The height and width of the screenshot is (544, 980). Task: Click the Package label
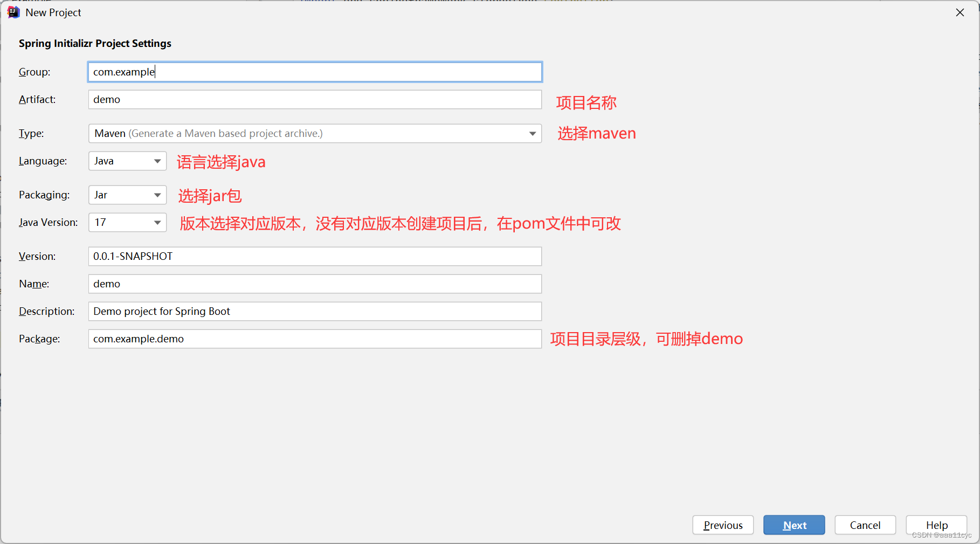[39, 339]
